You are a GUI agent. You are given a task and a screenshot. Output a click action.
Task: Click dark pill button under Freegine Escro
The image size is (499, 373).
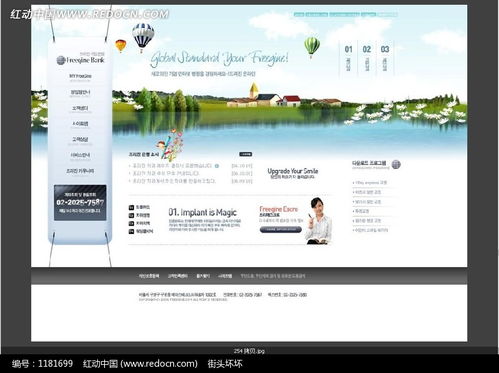pyautogui.click(x=281, y=229)
